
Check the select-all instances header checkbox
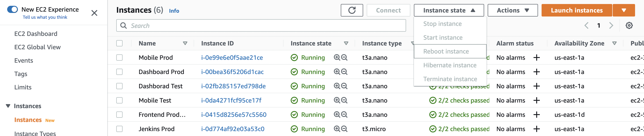click(x=119, y=43)
